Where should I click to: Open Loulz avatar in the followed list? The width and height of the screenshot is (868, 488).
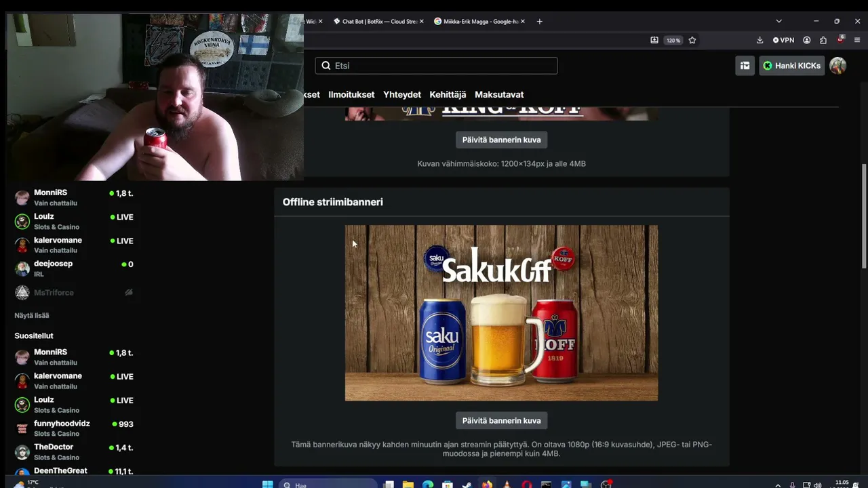click(x=22, y=222)
